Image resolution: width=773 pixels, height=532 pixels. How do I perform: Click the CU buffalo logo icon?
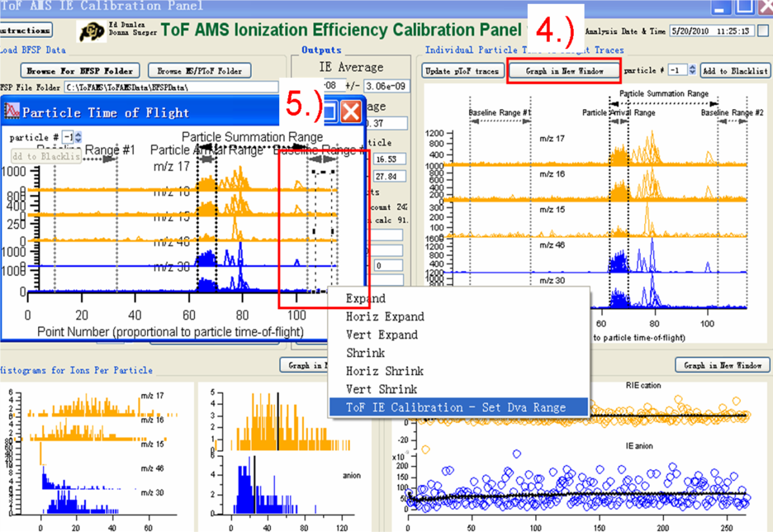pos(90,31)
